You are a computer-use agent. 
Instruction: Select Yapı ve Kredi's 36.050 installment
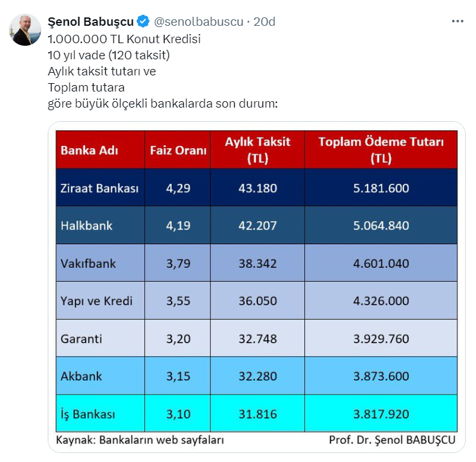[x=257, y=301]
